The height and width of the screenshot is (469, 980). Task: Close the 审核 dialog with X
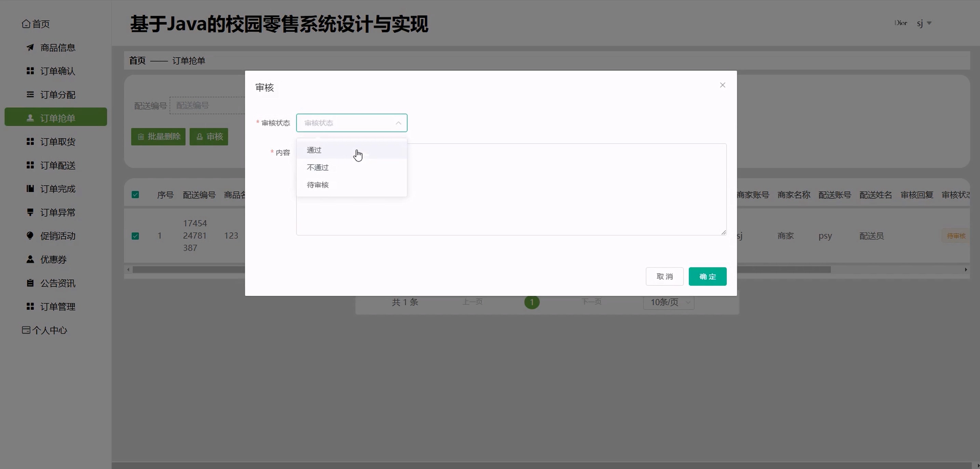click(722, 85)
